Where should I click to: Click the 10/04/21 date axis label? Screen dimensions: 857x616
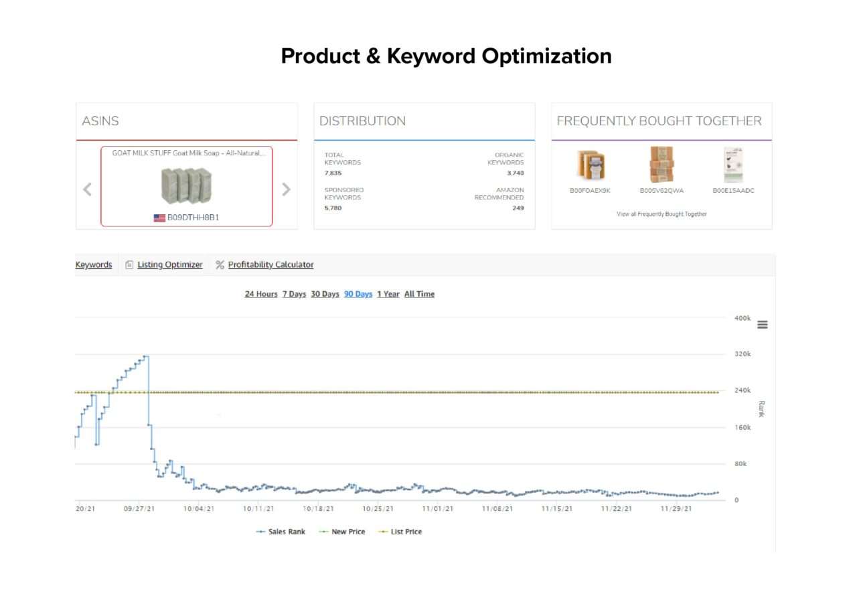199,509
